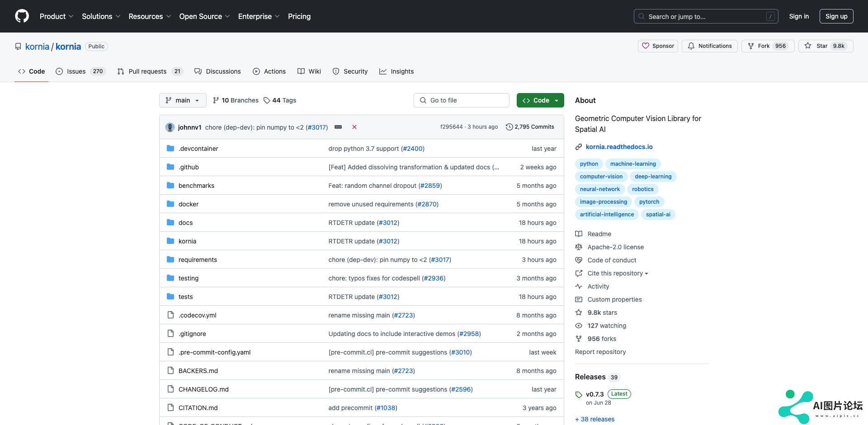Open the .devcontainer folder icon
The image size is (868, 425).
170,148
